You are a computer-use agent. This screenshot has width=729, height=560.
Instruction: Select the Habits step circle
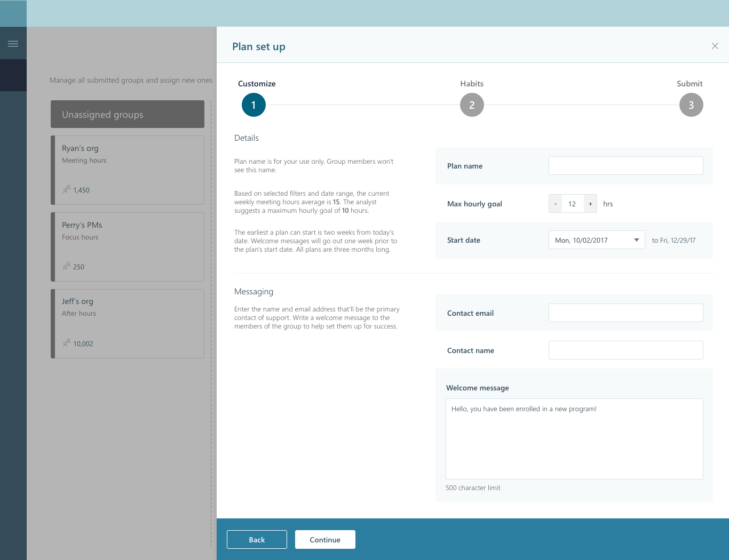[472, 105]
